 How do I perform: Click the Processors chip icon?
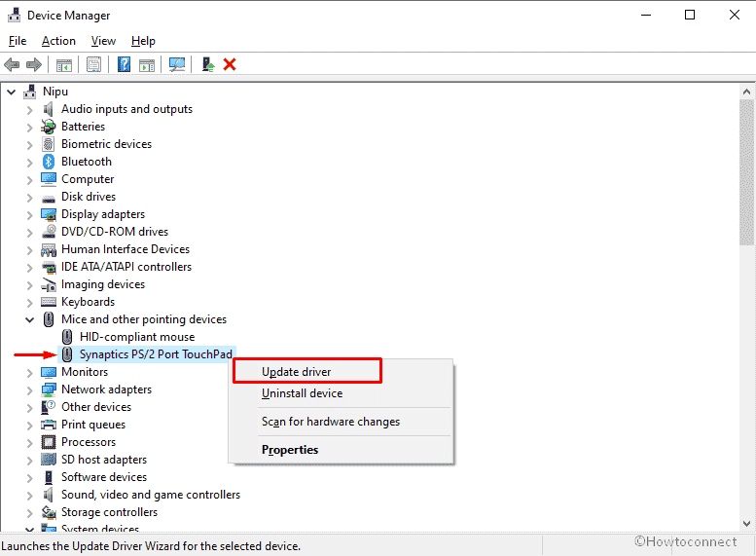[49, 442]
